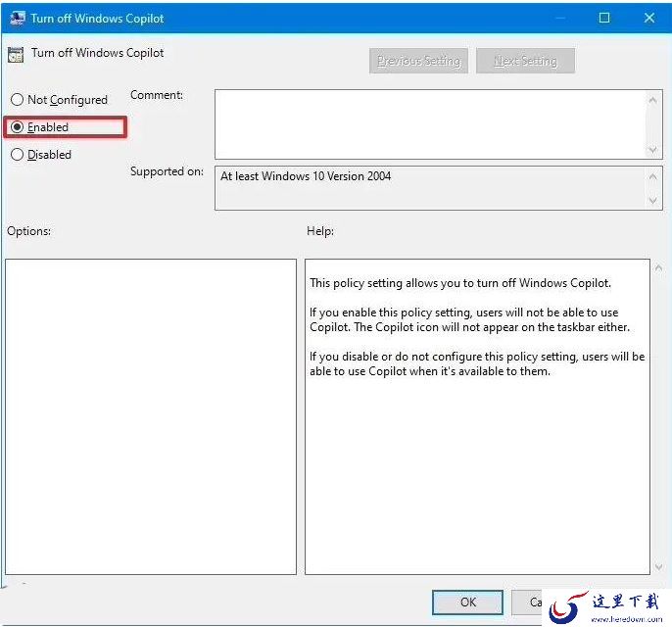Click inside the Comment text box
Screen dimensions: 672x627
tap(430, 124)
